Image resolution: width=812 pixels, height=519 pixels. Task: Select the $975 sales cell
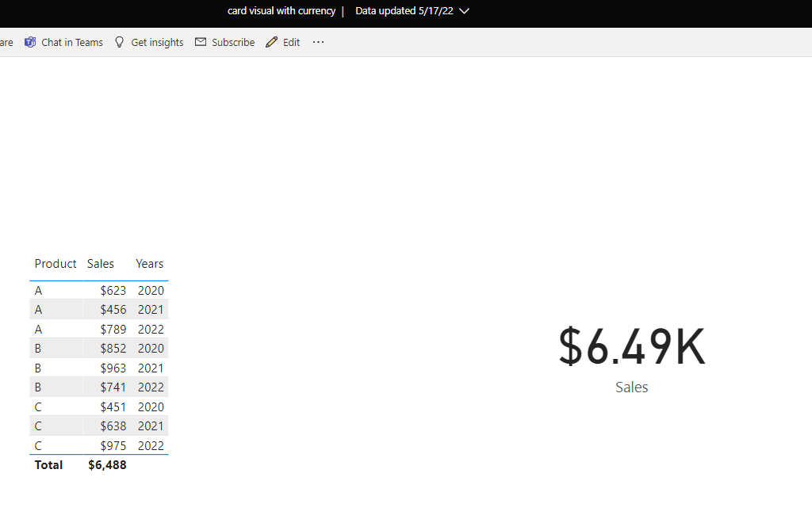coord(113,446)
